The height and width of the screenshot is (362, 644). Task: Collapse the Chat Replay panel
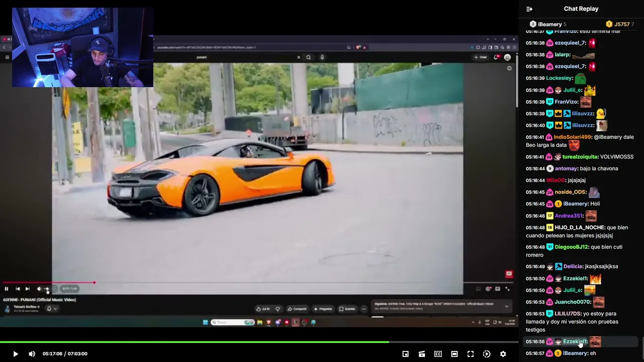click(529, 9)
